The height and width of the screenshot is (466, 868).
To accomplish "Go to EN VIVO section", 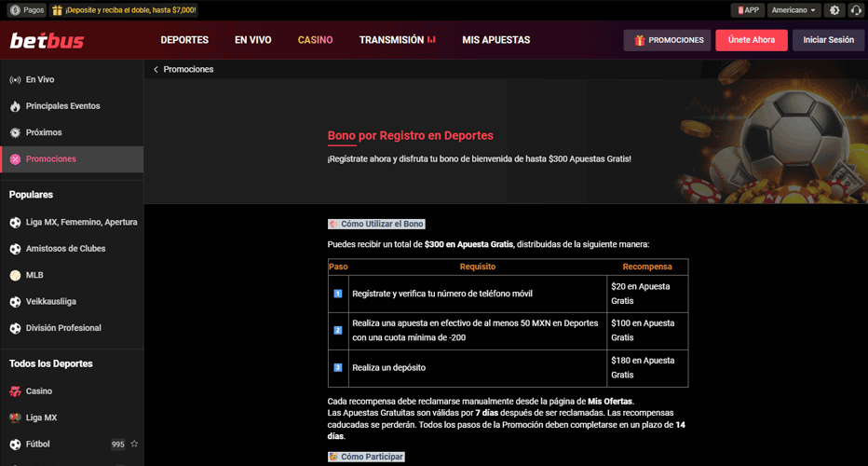I will (253, 40).
